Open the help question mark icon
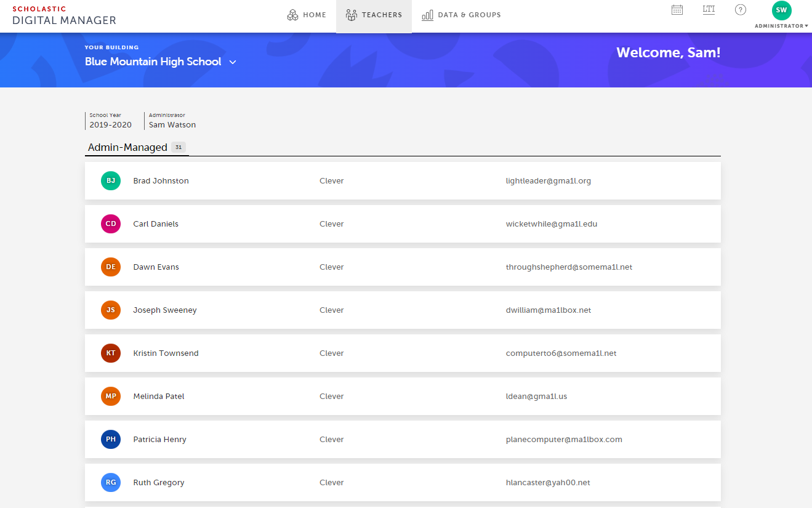812x508 pixels. click(741, 10)
